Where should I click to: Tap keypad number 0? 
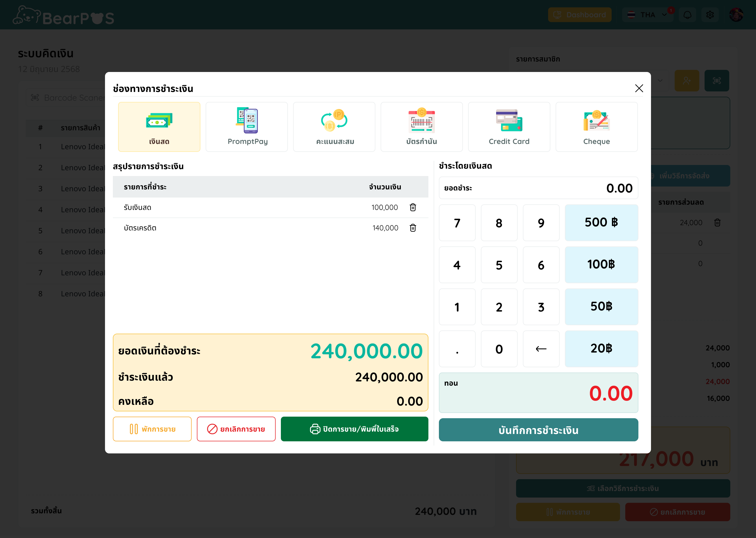499,349
